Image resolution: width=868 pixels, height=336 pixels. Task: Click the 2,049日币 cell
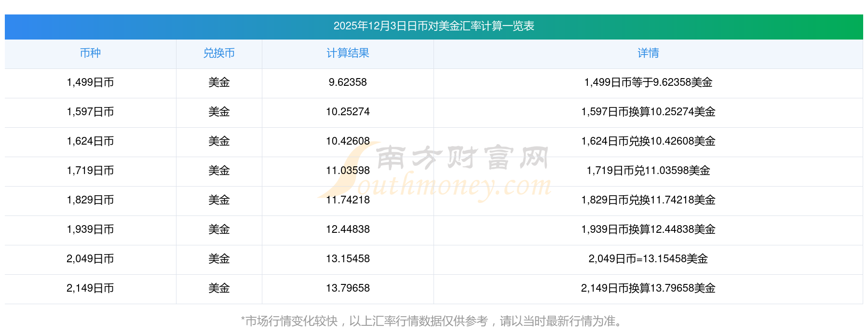pyautogui.click(x=90, y=259)
